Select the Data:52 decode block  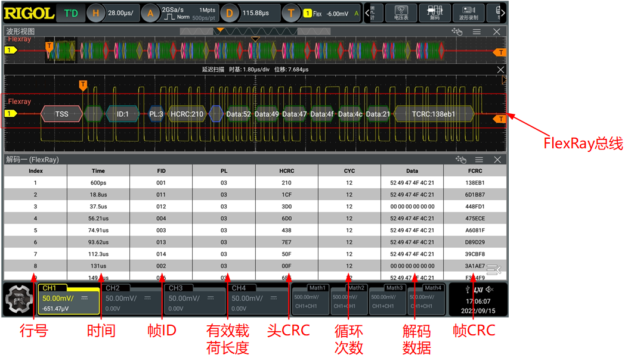238,114
